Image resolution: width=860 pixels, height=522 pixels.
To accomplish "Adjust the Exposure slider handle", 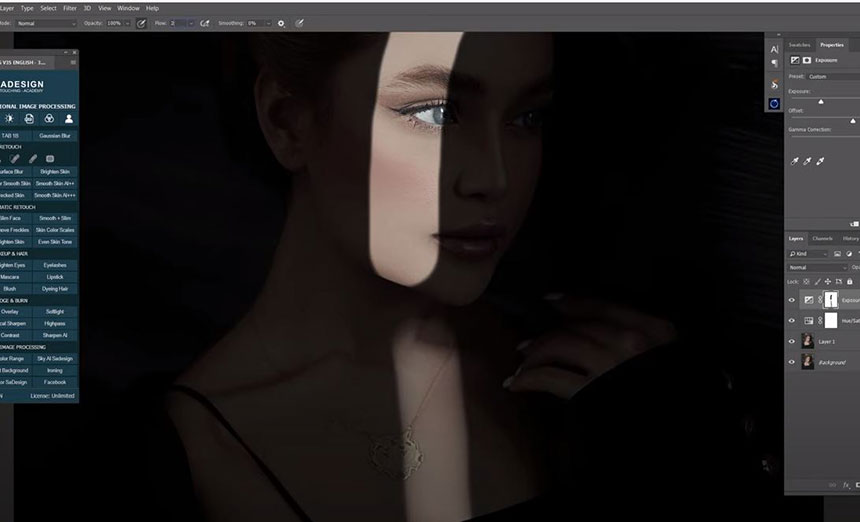I will (821, 102).
